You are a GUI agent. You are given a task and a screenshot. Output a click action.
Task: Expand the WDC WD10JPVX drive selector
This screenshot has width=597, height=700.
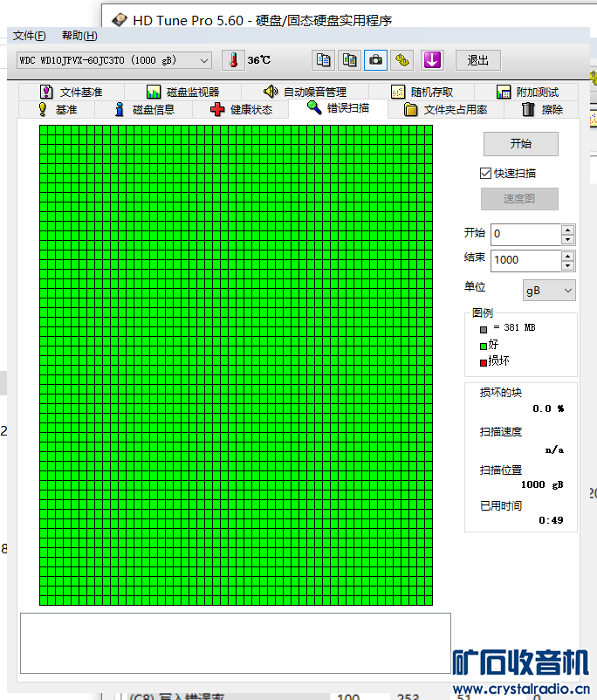point(113,60)
